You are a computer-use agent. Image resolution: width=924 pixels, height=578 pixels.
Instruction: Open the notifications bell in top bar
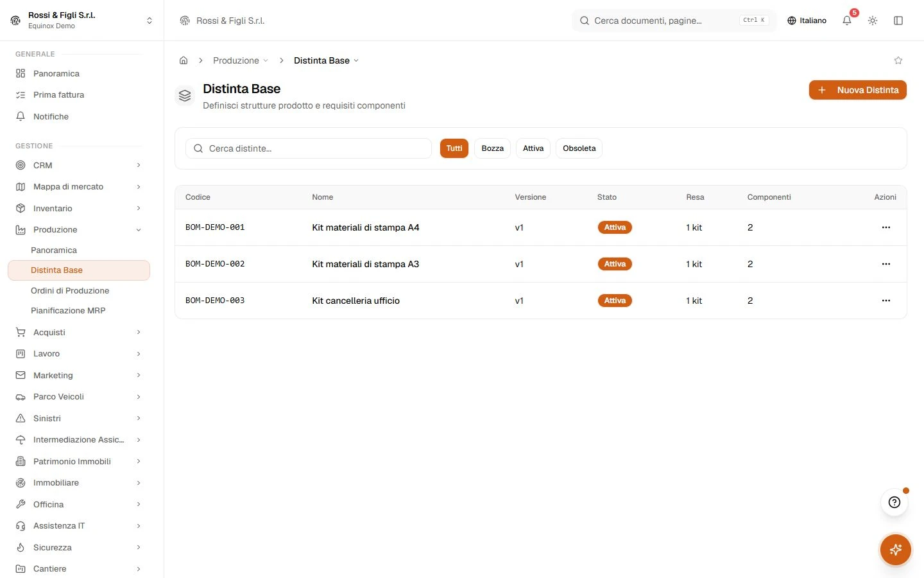click(x=847, y=21)
